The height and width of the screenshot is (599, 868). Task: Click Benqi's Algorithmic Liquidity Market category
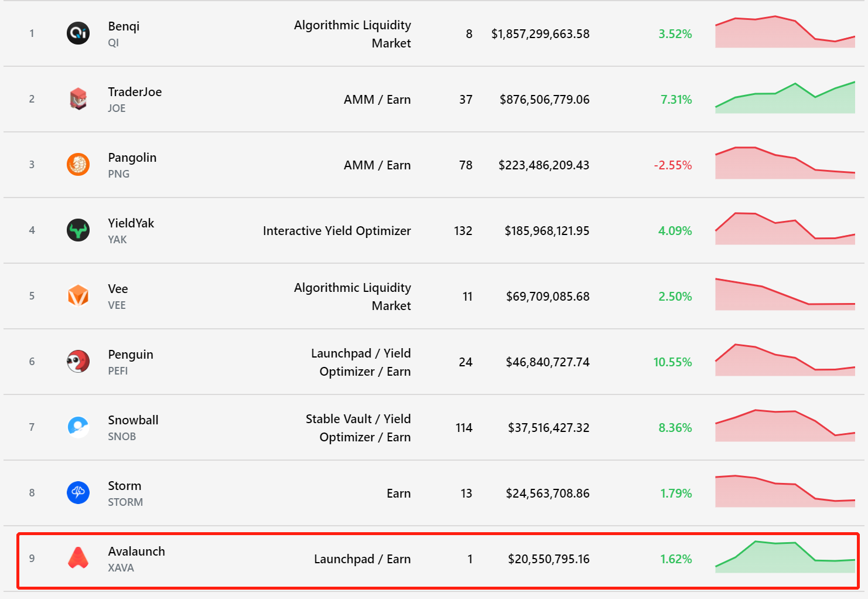coord(353,34)
